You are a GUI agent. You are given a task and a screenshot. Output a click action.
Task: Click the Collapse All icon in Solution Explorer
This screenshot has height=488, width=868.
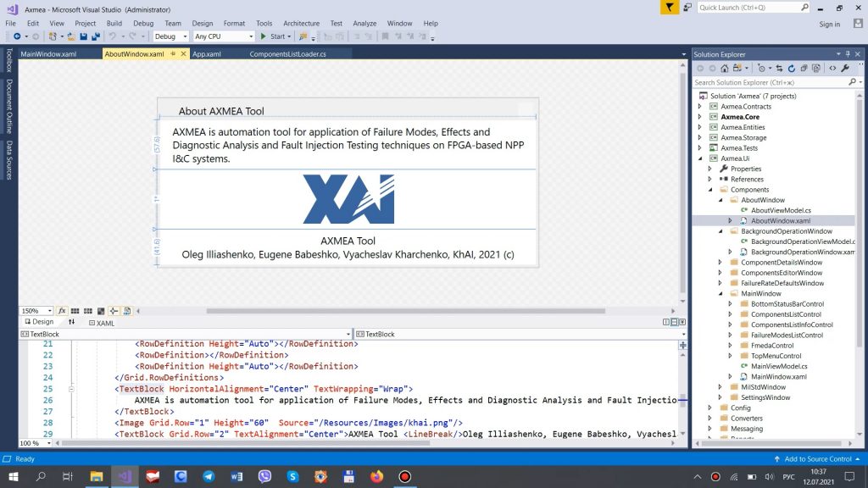tap(804, 68)
